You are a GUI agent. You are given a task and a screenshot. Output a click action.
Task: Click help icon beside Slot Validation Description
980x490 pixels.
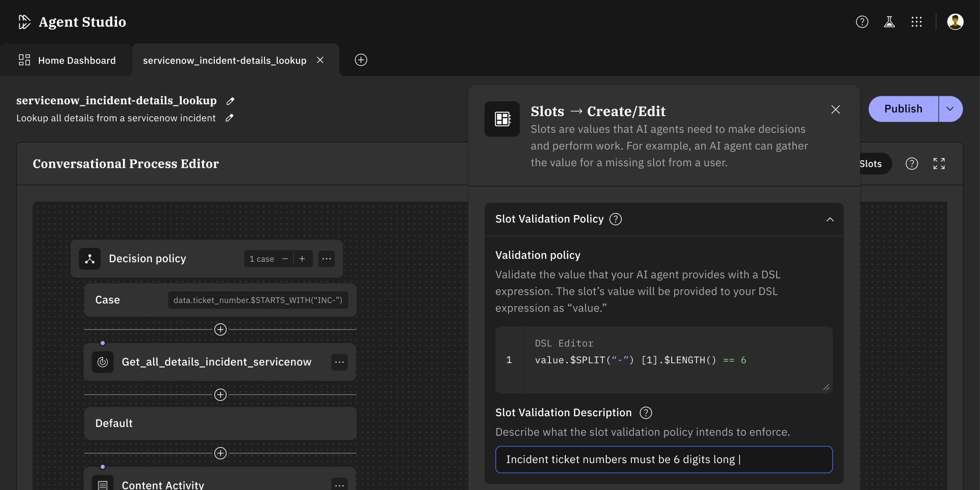[646, 413]
